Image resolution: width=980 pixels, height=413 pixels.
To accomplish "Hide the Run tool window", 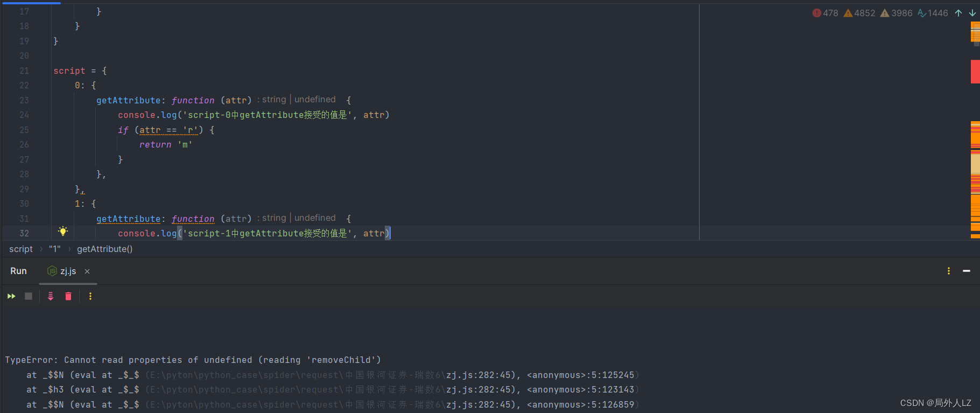I will (967, 271).
